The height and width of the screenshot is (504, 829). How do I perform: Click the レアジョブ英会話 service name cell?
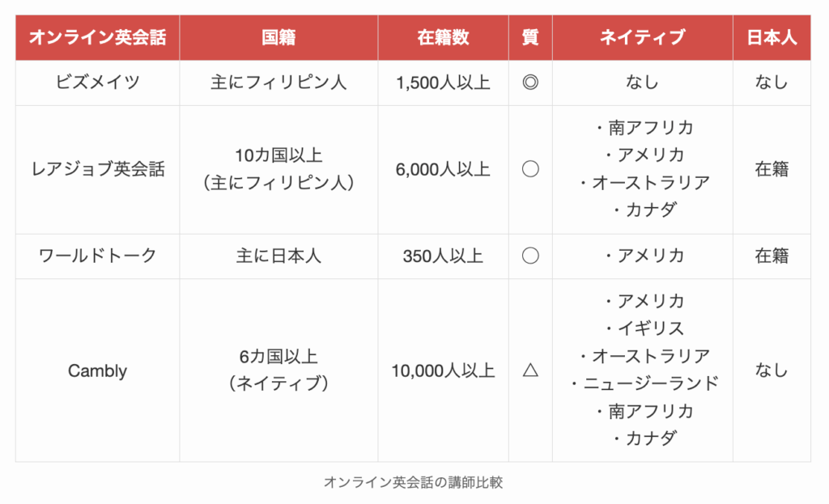[x=98, y=170]
